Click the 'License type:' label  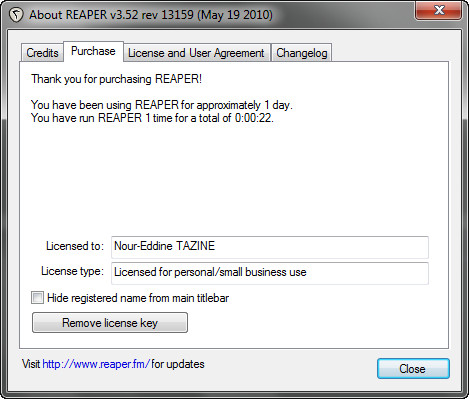click(72, 271)
